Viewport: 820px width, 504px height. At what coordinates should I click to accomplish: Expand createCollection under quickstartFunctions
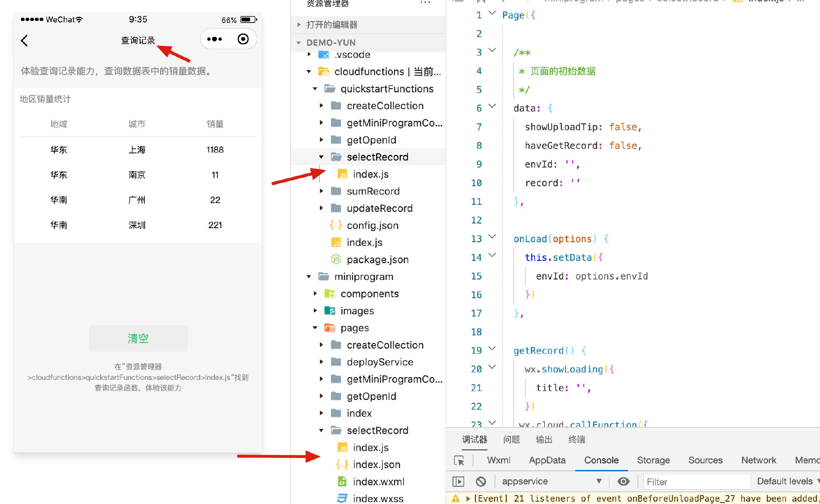[321, 106]
